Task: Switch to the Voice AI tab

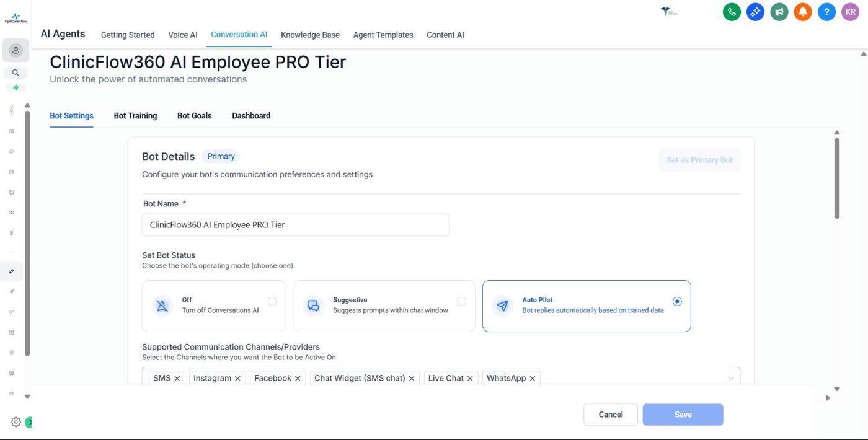Action: [183, 35]
